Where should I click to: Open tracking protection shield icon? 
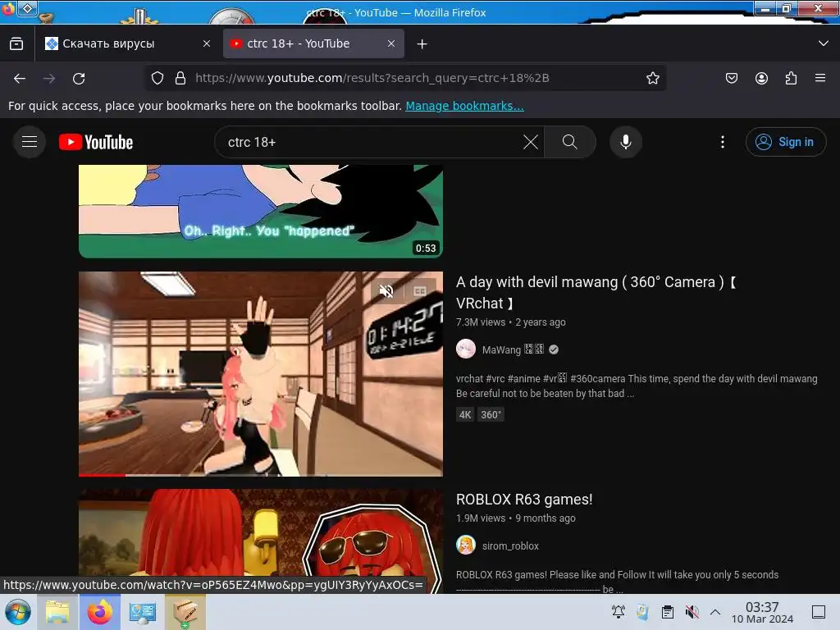coord(157,78)
